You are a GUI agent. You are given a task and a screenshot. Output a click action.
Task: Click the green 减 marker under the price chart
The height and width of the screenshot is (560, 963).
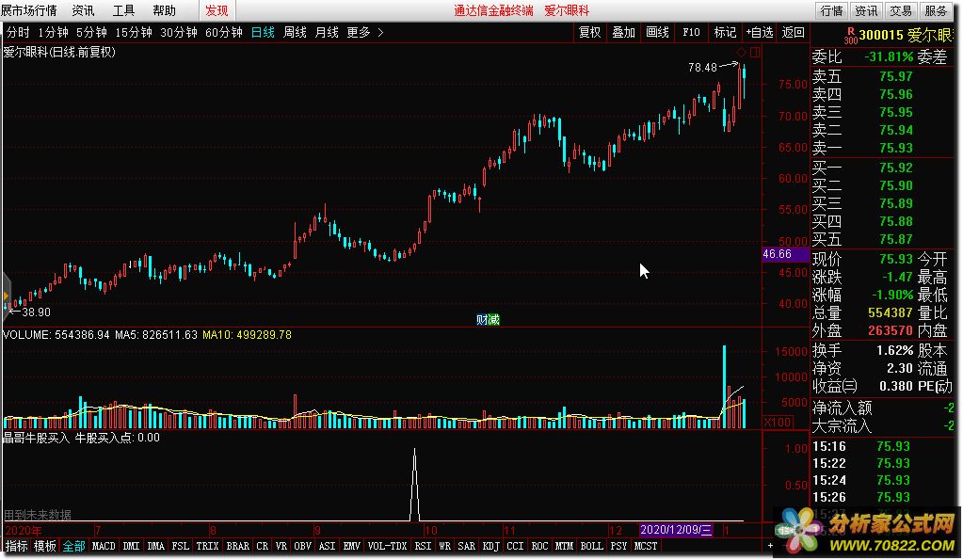pyautogui.click(x=493, y=320)
